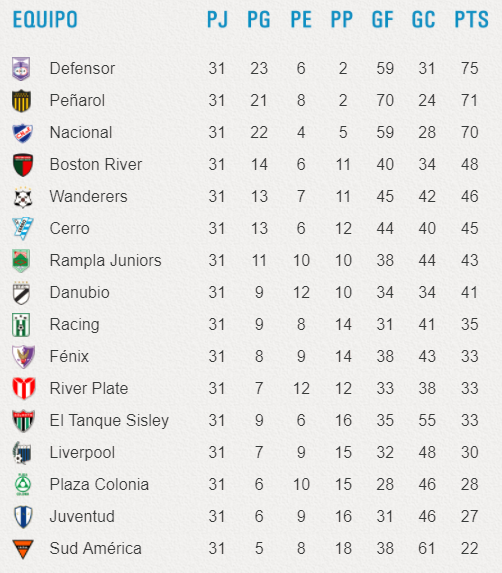
Task: Click the River Plate red-white striped shield
Action: (24, 388)
